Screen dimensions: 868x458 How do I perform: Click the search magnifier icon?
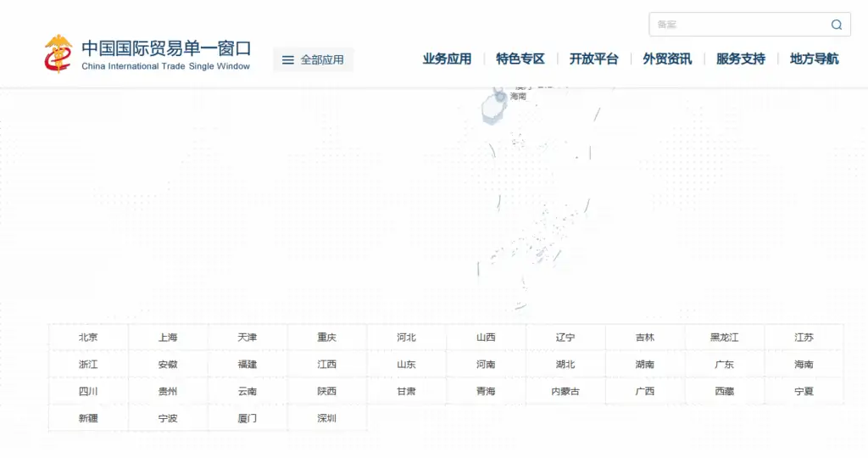point(836,25)
